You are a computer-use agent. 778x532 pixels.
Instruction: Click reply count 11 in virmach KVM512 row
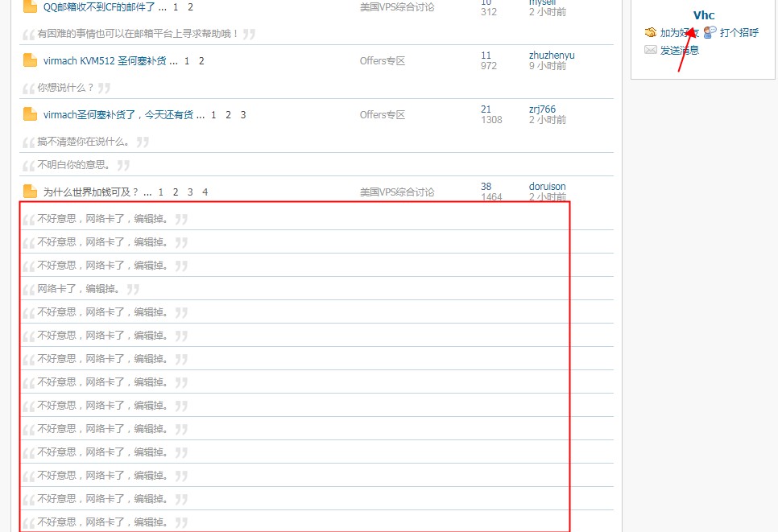(x=486, y=55)
